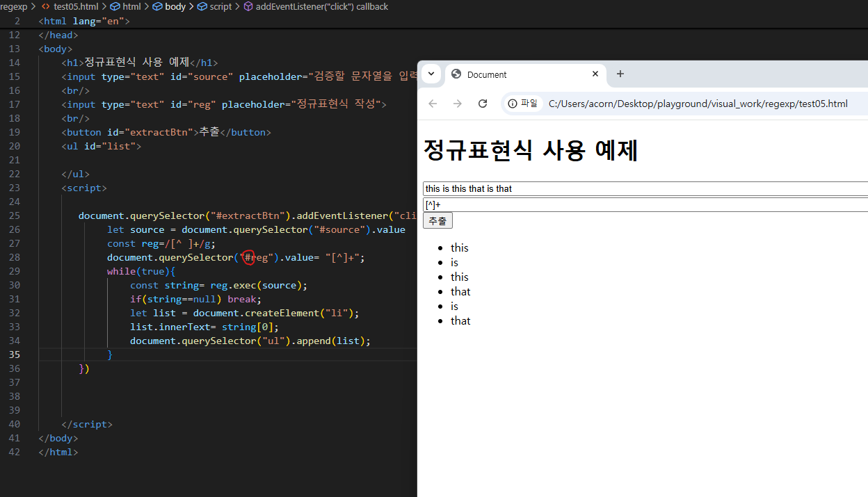Click the 'const reg=/[^ ]+/g;' code line
This screenshot has height=497, width=868.
pos(161,243)
